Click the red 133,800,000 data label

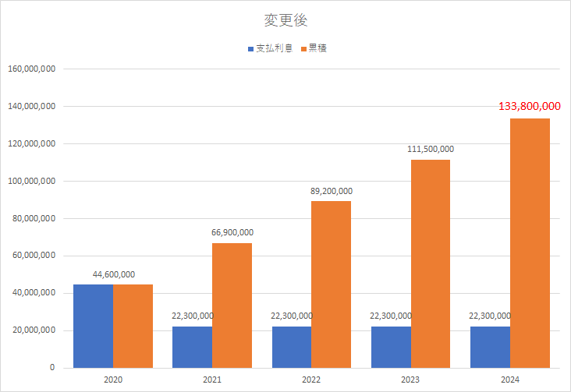(530, 106)
